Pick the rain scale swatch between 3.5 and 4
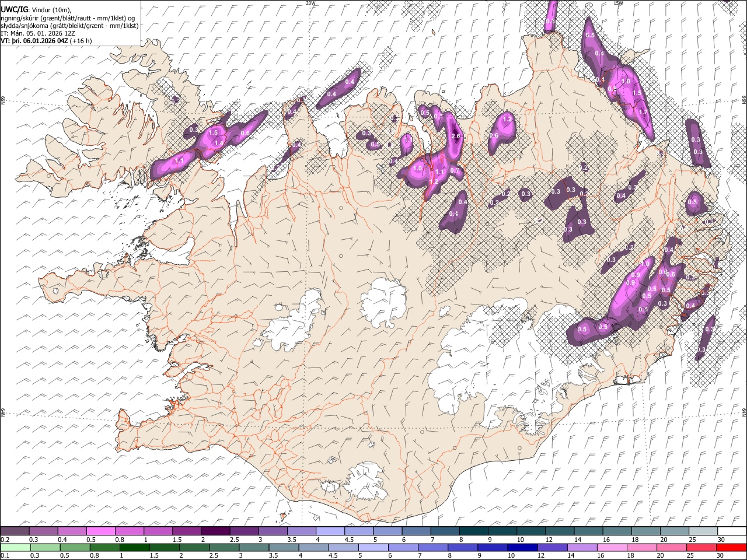Screen dimensions: 747x560 pyautogui.click(x=284, y=547)
